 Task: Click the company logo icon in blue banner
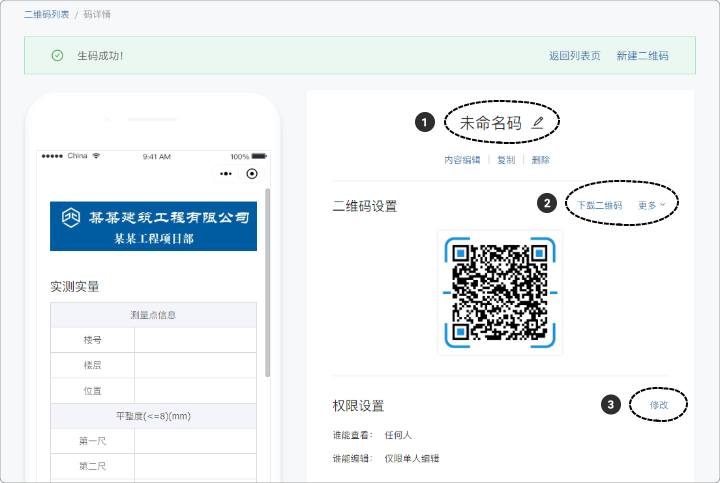71,217
